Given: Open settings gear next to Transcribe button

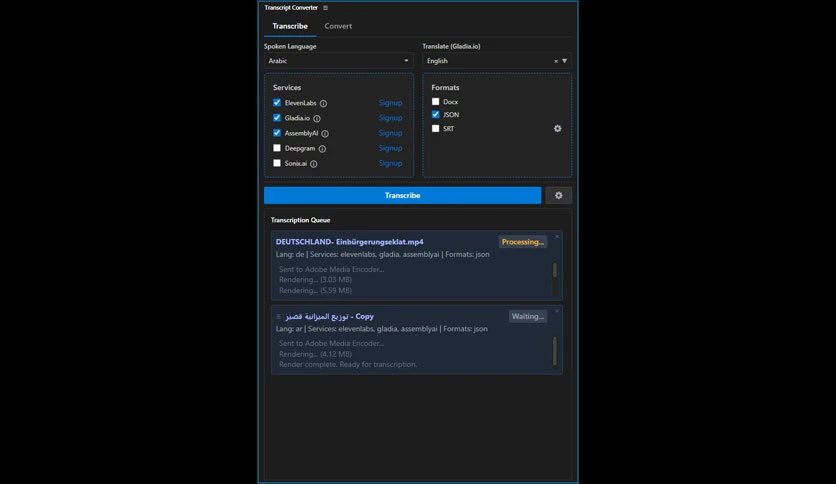Looking at the screenshot, I should (558, 196).
